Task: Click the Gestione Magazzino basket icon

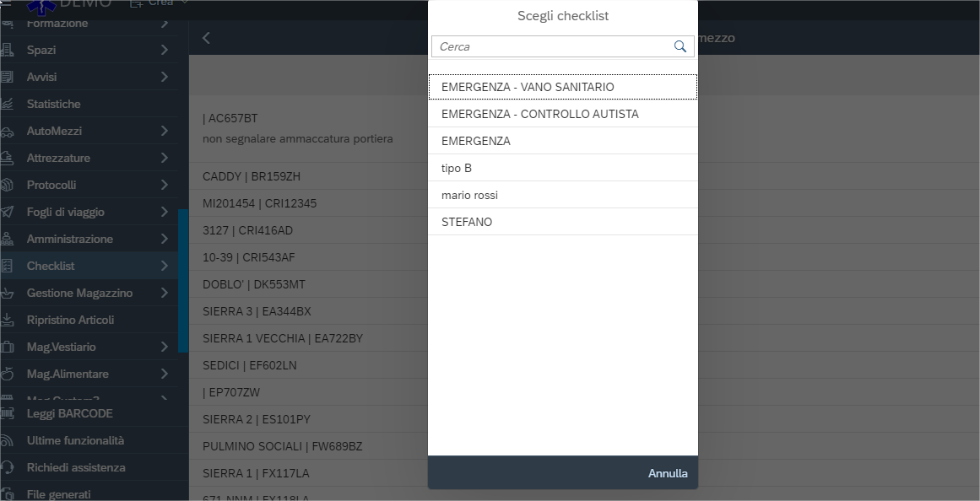Action: point(8,294)
